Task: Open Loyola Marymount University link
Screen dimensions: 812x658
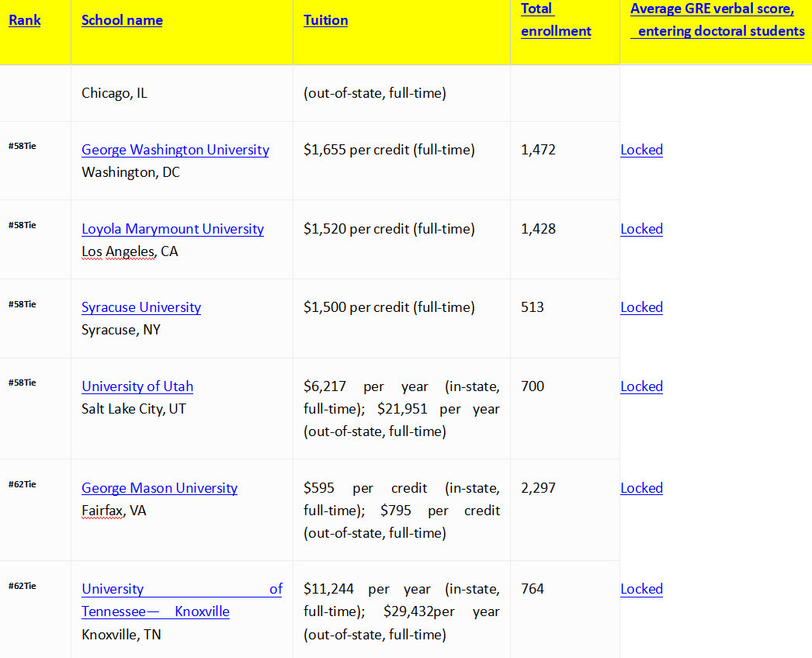Action: click(172, 229)
